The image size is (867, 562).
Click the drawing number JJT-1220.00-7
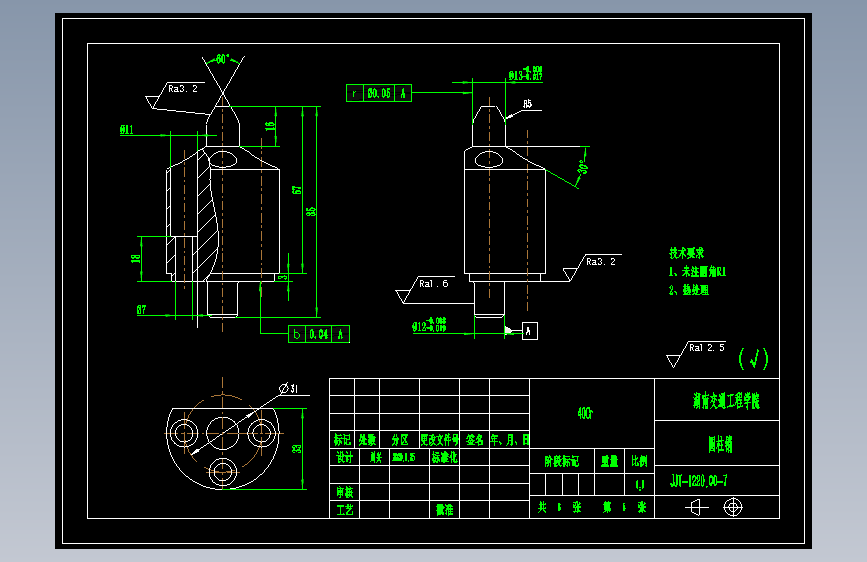click(x=698, y=481)
